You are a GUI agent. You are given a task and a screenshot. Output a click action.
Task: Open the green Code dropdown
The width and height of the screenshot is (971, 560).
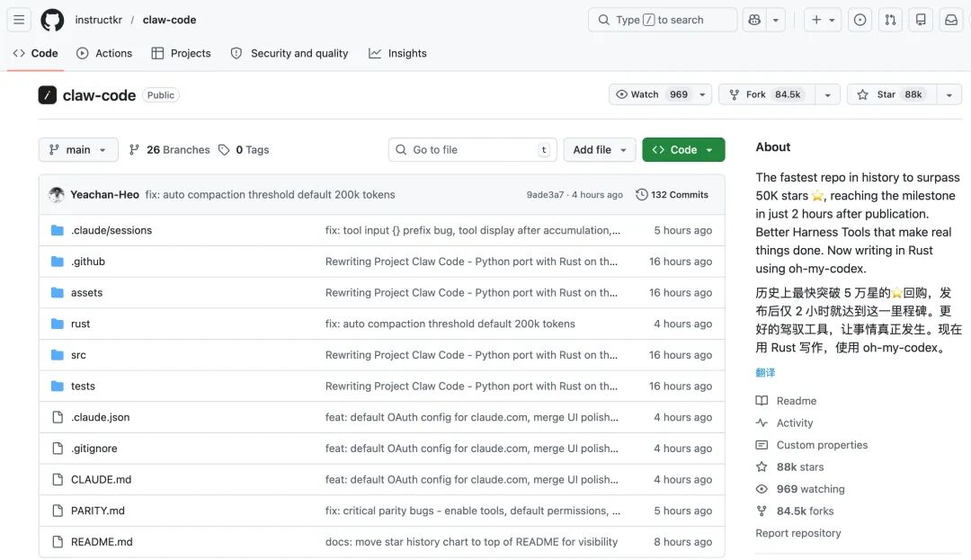pos(683,150)
